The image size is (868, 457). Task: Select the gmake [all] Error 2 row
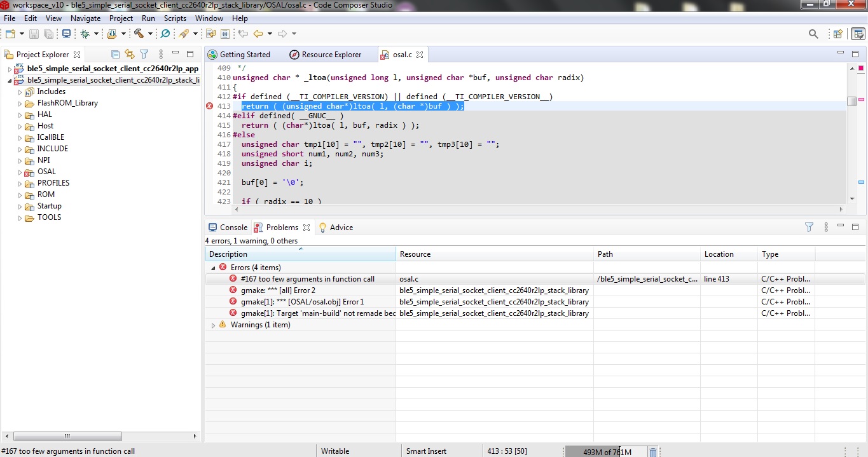[278, 290]
